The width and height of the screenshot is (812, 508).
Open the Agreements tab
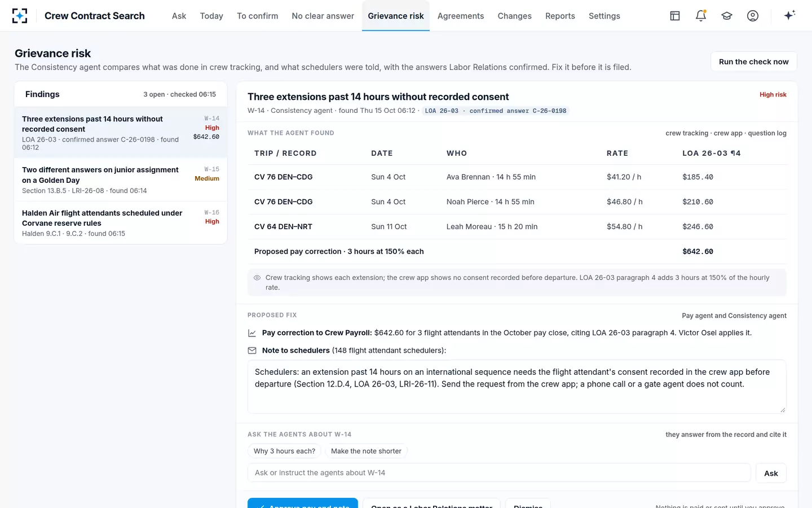(x=461, y=16)
